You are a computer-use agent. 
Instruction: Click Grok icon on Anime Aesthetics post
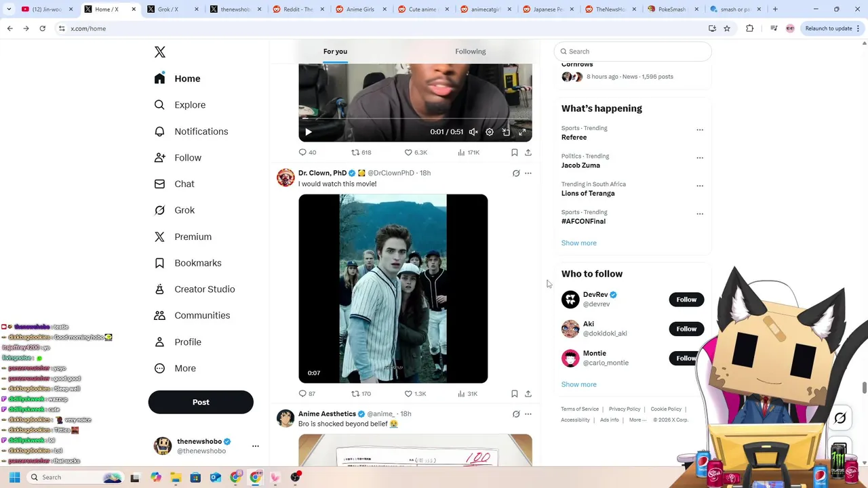[516, 414]
